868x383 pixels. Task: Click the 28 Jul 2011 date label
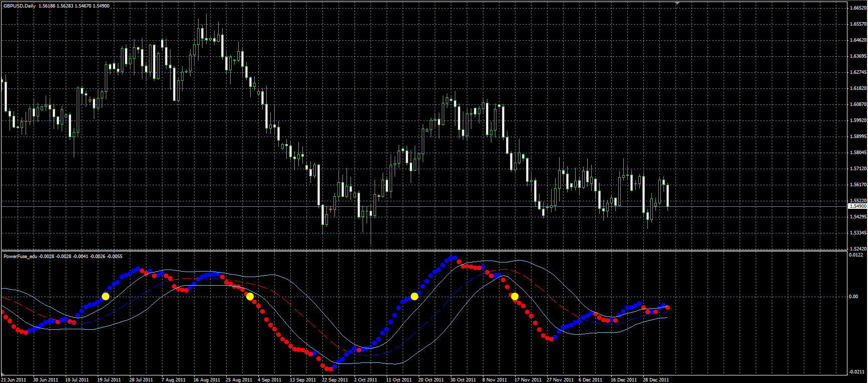[141, 380]
